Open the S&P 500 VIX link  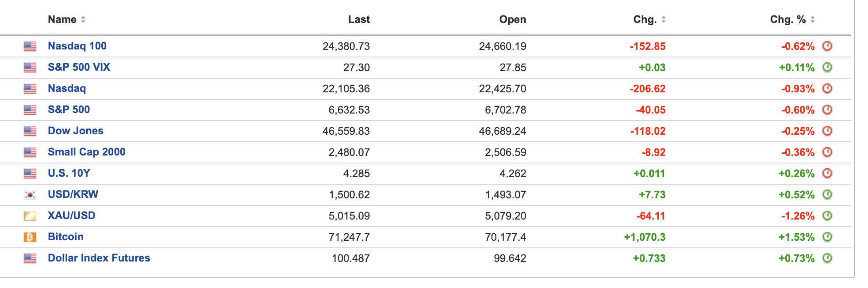click(79, 67)
